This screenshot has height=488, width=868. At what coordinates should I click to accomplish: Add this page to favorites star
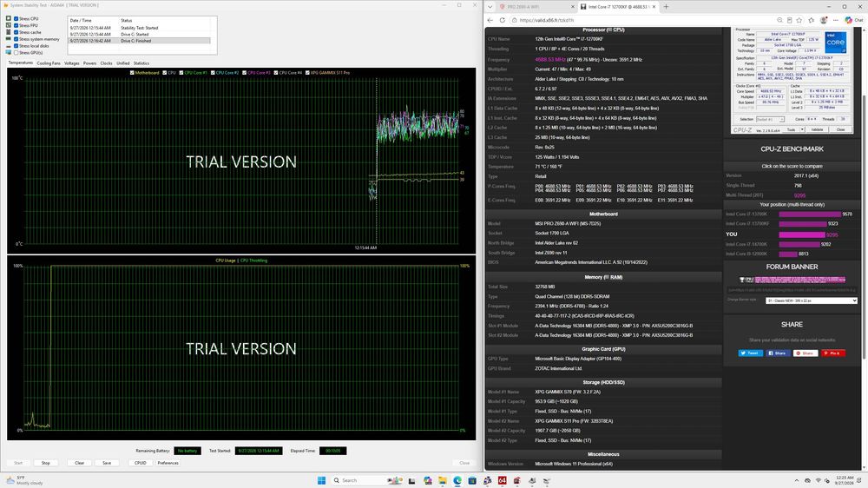tap(799, 20)
